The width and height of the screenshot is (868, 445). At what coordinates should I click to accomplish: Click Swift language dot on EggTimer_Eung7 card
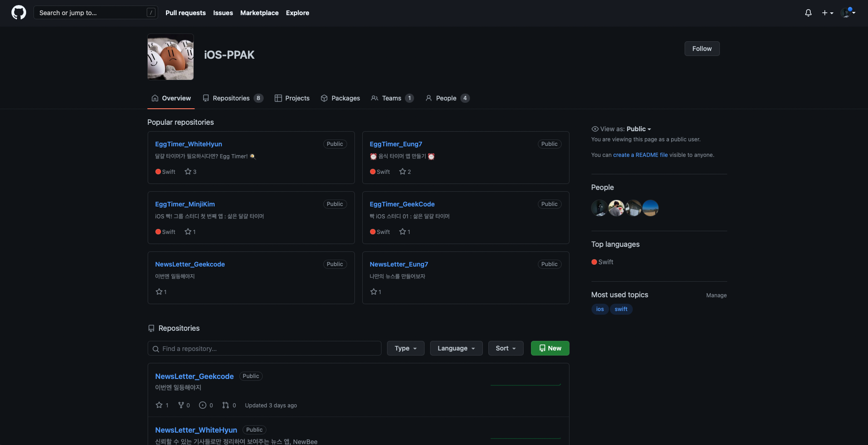[373, 172]
